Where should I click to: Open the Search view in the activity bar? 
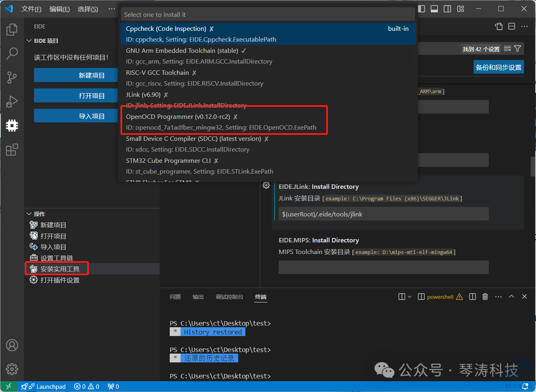click(x=12, y=53)
